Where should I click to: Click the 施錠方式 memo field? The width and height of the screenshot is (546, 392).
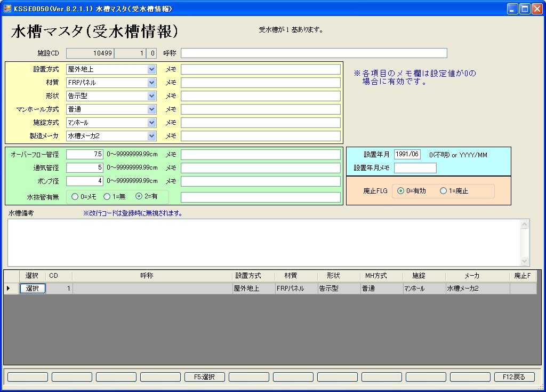coord(260,123)
